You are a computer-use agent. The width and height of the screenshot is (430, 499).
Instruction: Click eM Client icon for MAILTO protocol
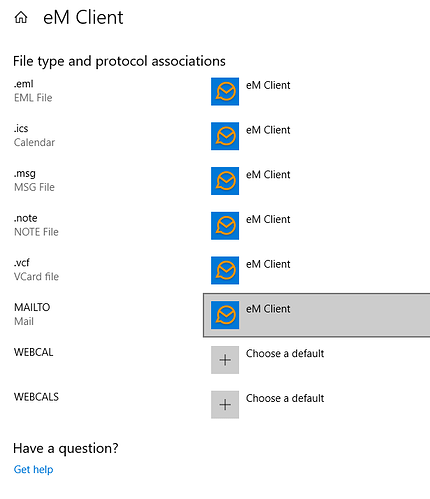[x=225, y=315]
